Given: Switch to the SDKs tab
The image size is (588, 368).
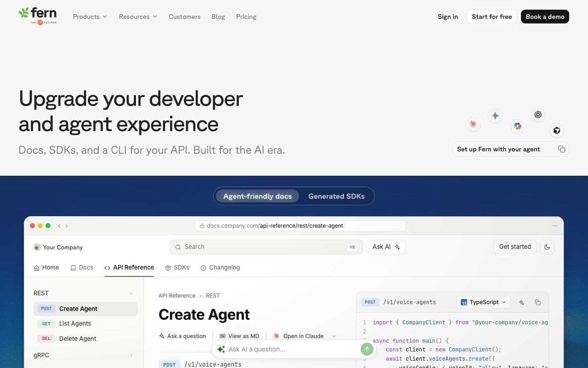Looking at the screenshot, I should [x=177, y=267].
